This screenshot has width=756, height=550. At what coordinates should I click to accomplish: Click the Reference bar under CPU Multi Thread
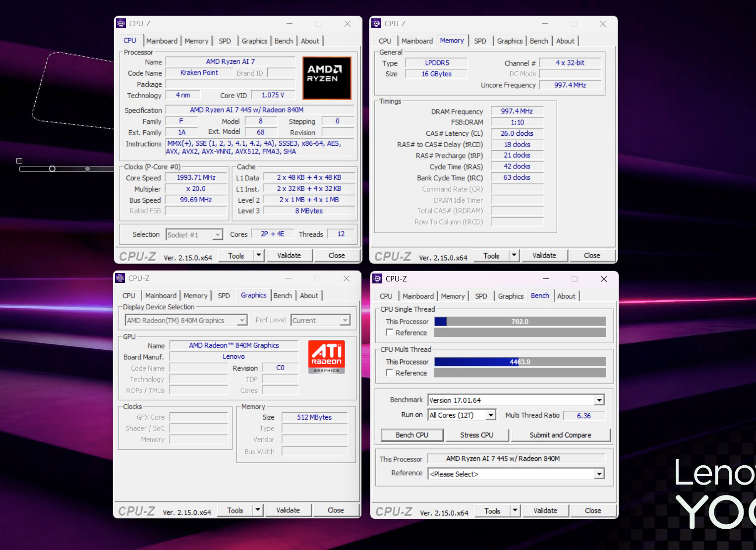(520, 373)
